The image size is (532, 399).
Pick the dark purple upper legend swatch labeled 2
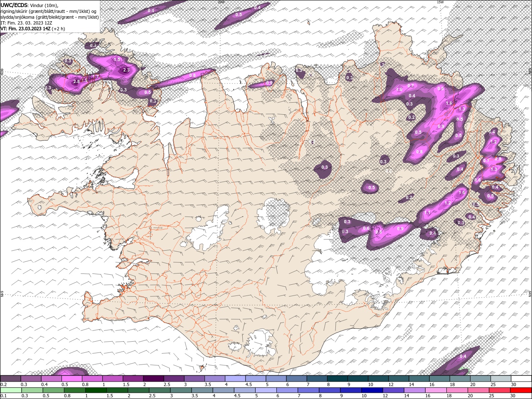[x=153, y=379]
